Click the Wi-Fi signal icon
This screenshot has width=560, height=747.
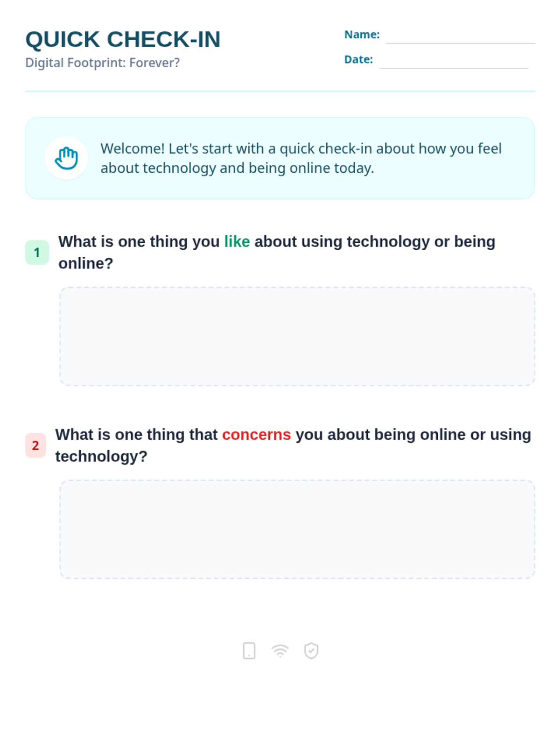click(280, 650)
